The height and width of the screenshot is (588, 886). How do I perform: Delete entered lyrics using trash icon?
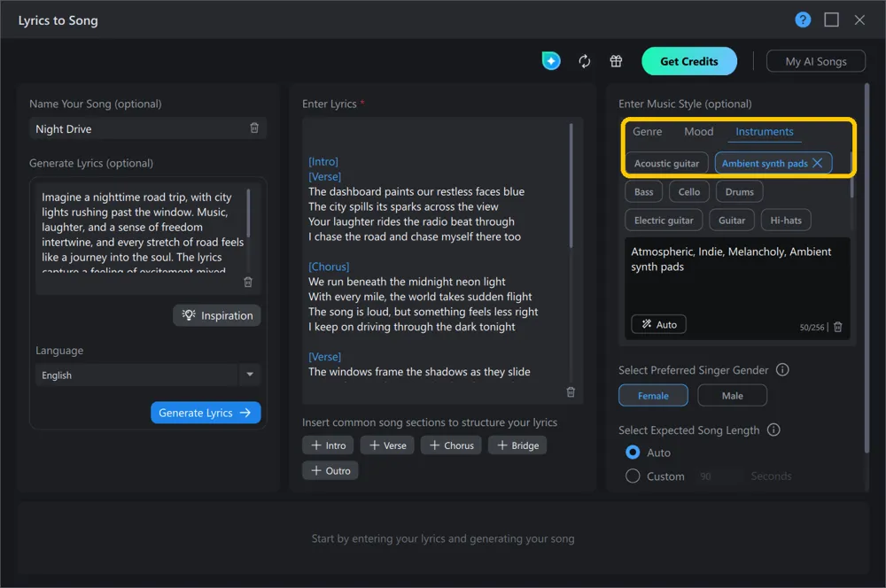571,392
